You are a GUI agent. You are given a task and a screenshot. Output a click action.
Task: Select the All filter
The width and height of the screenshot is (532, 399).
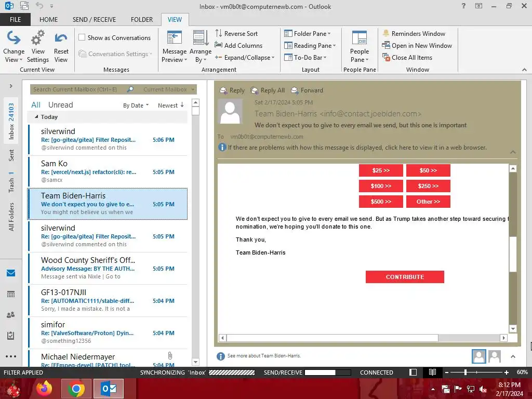coord(36,105)
